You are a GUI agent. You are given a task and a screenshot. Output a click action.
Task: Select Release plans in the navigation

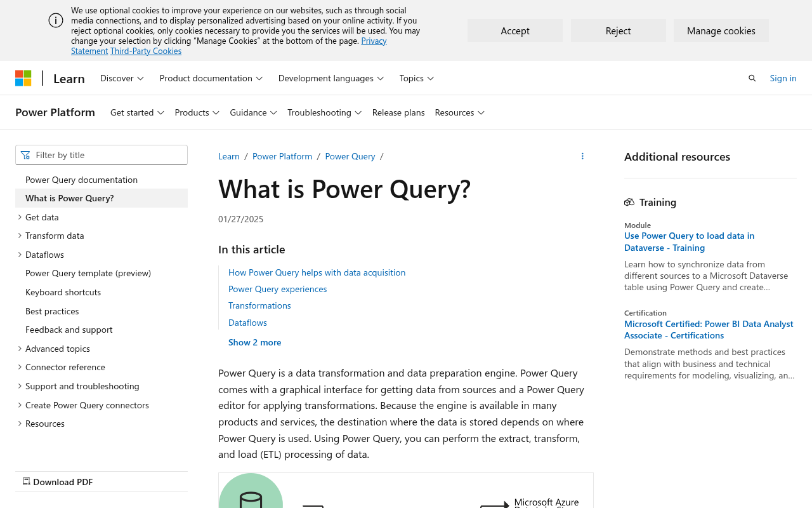(398, 112)
